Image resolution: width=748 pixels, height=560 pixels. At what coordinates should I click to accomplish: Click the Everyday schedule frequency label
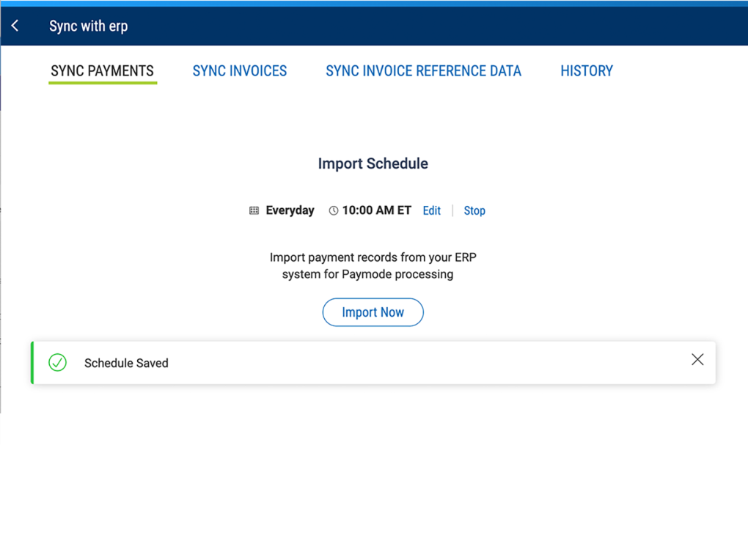[x=290, y=210]
